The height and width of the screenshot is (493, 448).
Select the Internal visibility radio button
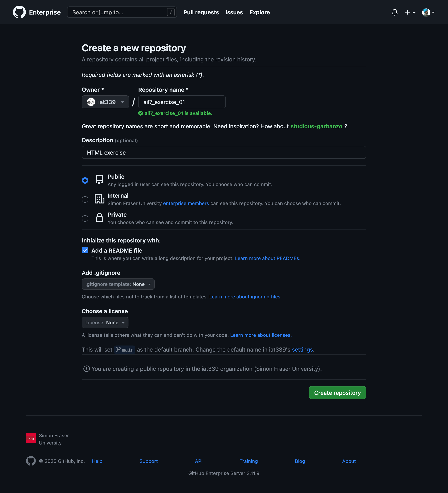click(x=85, y=199)
